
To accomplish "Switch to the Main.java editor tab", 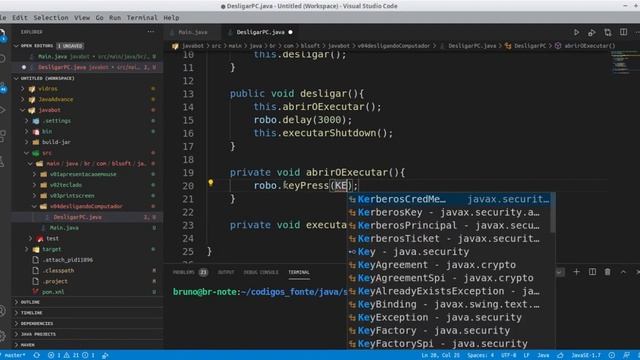I will click(x=193, y=32).
